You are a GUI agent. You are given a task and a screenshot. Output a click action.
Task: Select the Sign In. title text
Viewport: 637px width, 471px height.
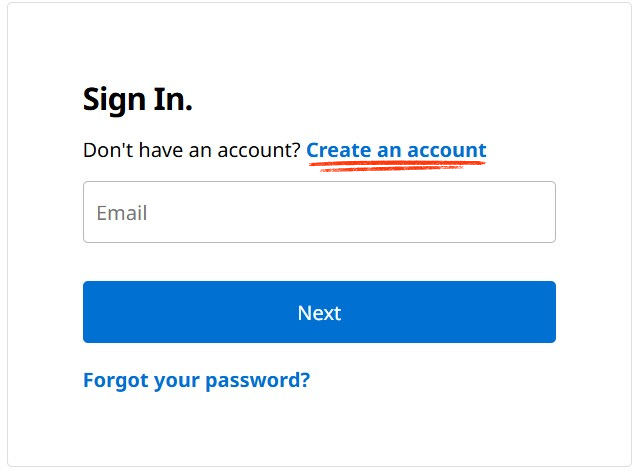137,99
